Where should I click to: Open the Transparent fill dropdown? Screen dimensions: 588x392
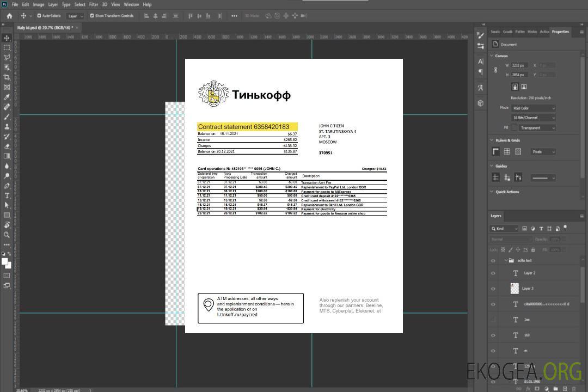pos(537,128)
